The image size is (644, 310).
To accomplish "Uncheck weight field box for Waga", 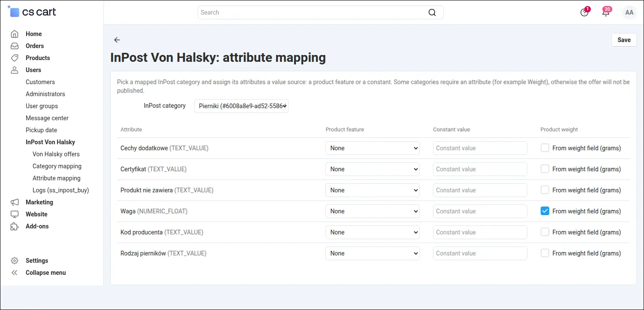I will coord(545,211).
